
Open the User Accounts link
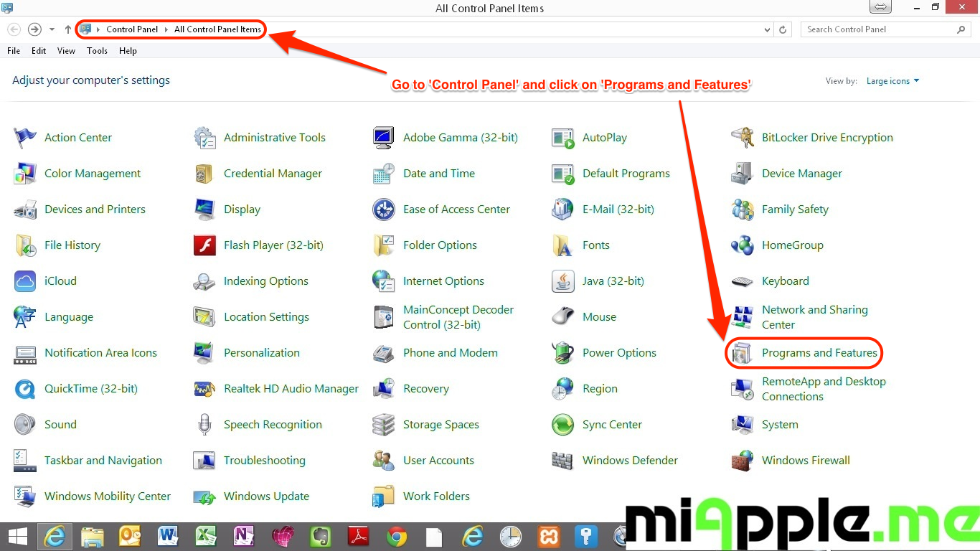438,461
